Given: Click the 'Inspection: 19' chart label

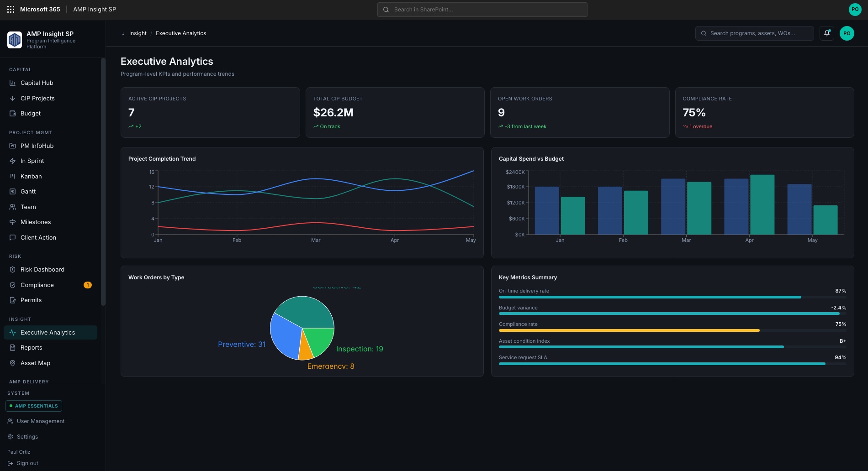Looking at the screenshot, I should point(360,349).
